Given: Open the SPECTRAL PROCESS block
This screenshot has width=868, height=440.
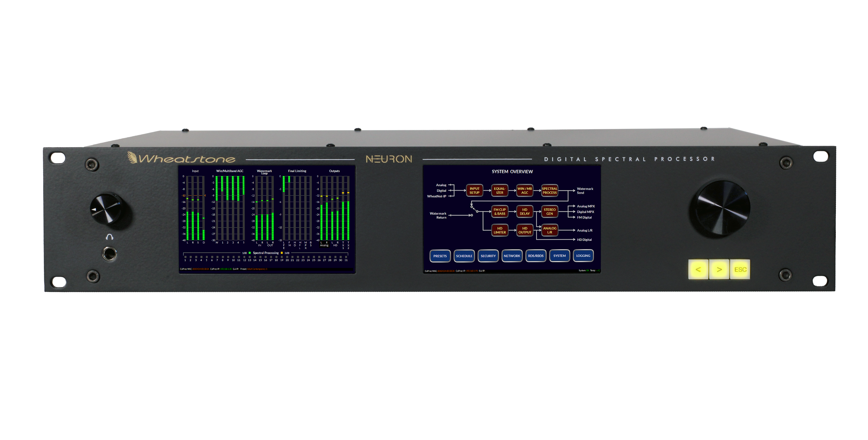Looking at the screenshot, I should click(549, 190).
